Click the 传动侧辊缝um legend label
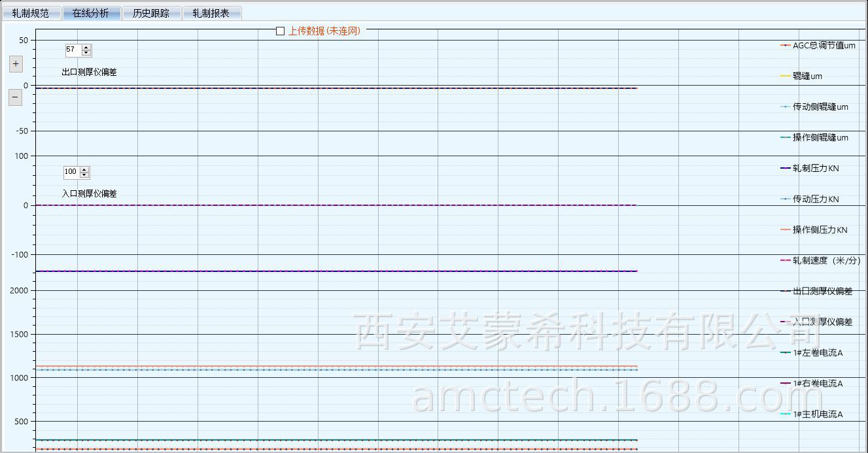 (820, 107)
